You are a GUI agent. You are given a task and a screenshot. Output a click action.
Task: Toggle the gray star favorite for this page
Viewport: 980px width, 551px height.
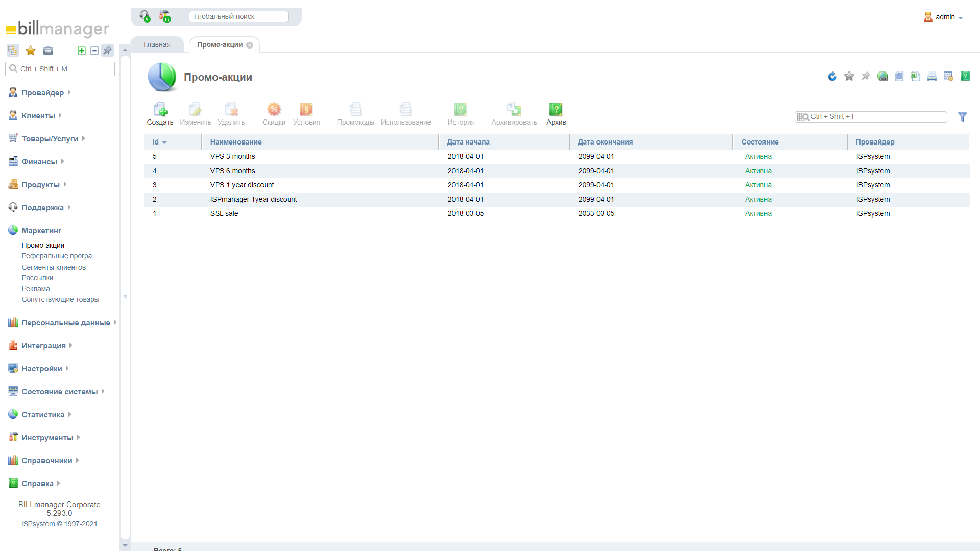pos(849,77)
